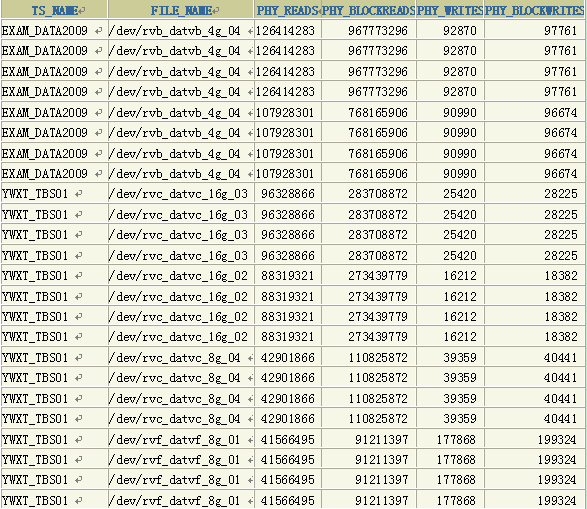Click first /dev/rvb_datvb_4g_04 file name cell
Viewport: 587px width, 509px height.
[x=181, y=30]
